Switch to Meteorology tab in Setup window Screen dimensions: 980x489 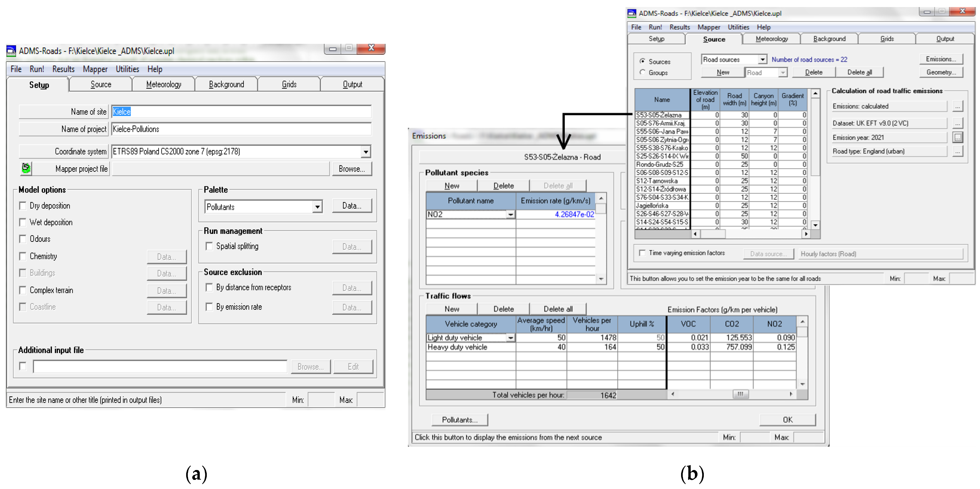click(x=164, y=84)
